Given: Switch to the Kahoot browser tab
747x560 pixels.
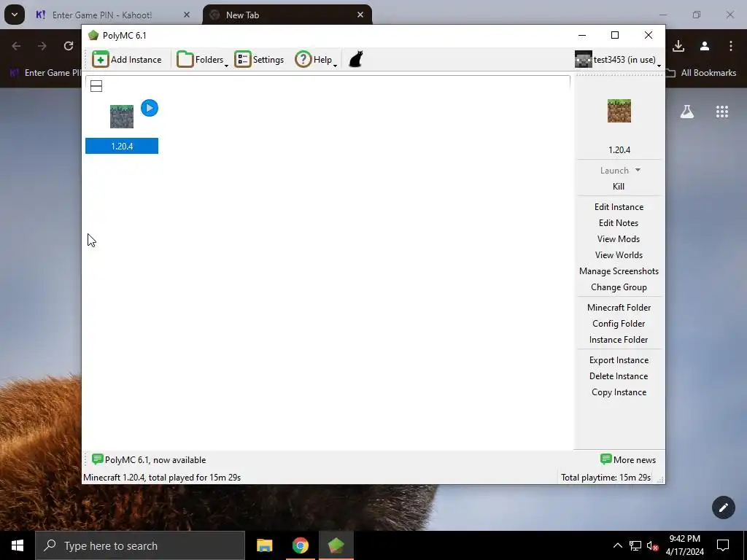Looking at the screenshot, I should coord(102,15).
